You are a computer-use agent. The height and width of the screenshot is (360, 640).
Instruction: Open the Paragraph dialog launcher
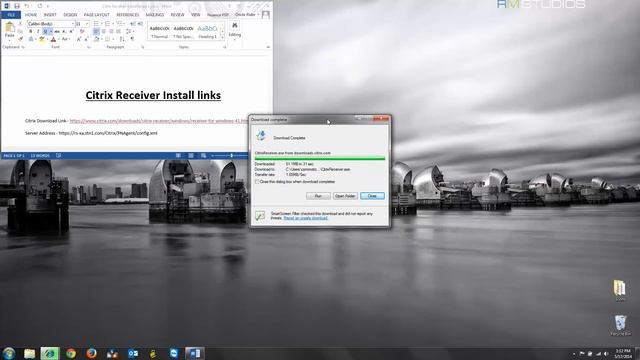(x=142, y=47)
